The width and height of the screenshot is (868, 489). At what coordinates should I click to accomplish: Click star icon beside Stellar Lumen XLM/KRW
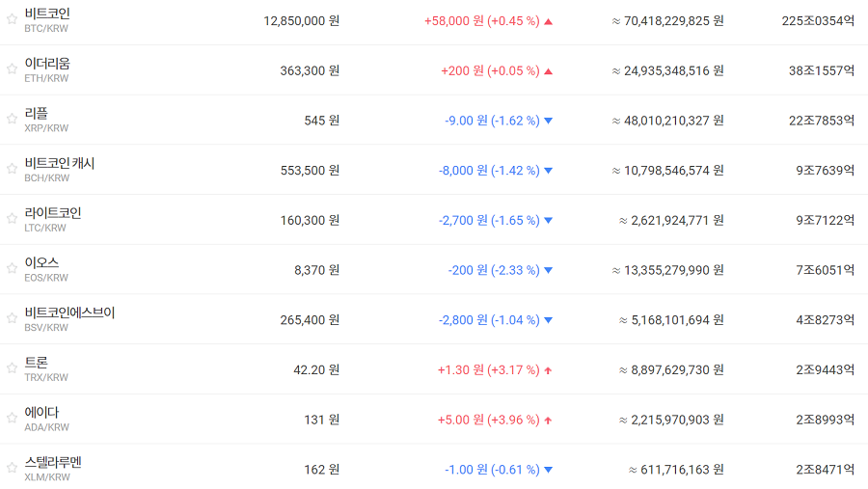(12, 470)
